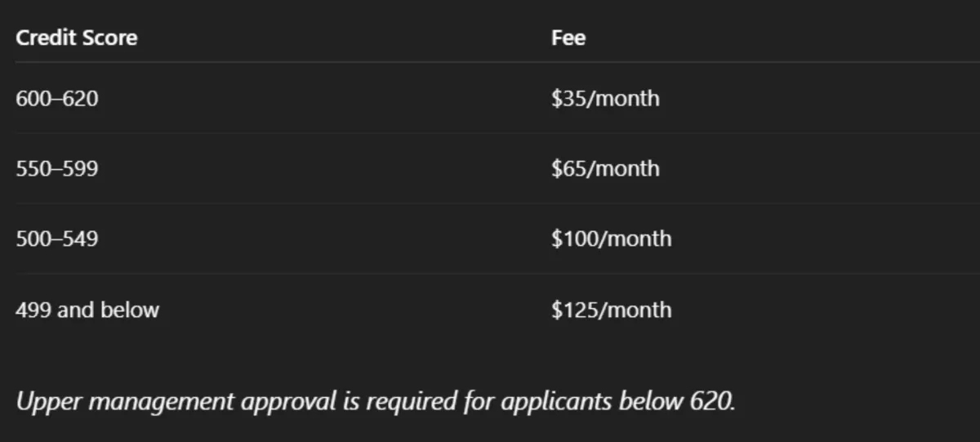Click the word Upper in the note
Image resolution: width=980 pixels, height=442 pixels.
click(44, 402)
